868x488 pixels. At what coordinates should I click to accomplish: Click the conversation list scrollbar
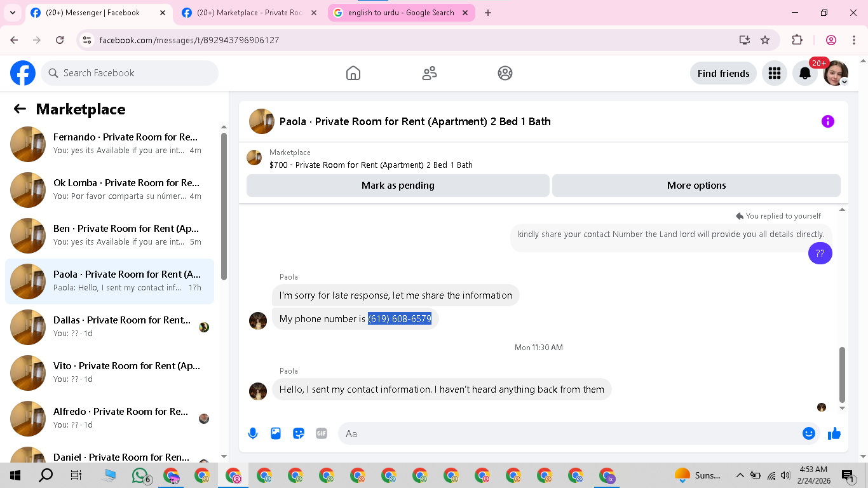224,207
